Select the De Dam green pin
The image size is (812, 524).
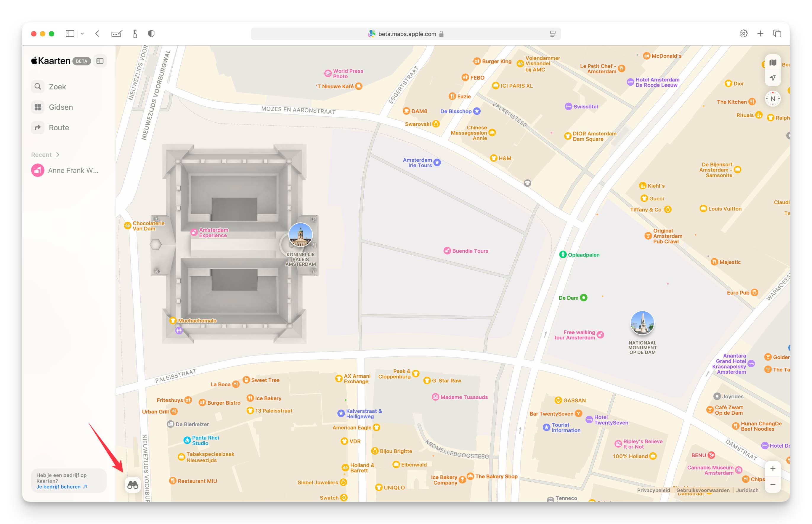583,298
